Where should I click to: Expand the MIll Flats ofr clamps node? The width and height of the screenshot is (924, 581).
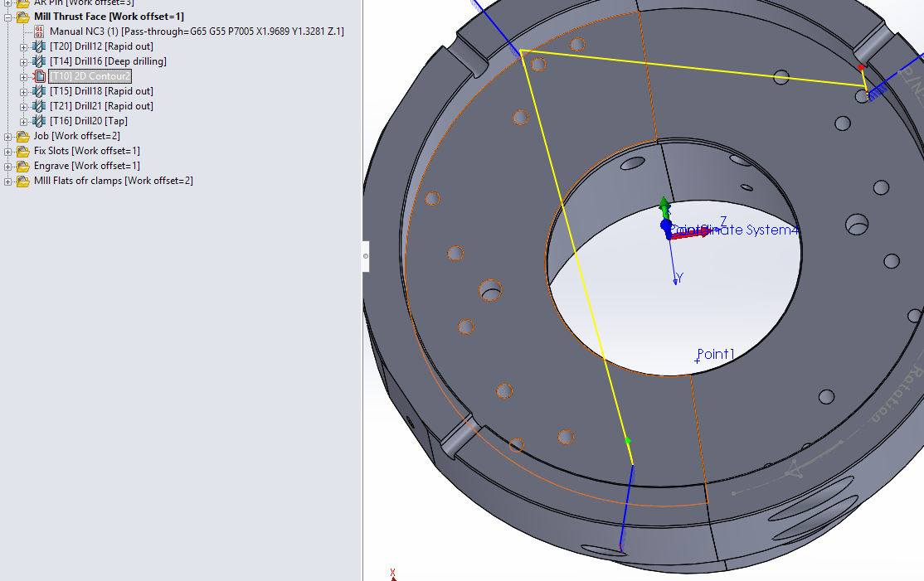[x=7, y=180]
